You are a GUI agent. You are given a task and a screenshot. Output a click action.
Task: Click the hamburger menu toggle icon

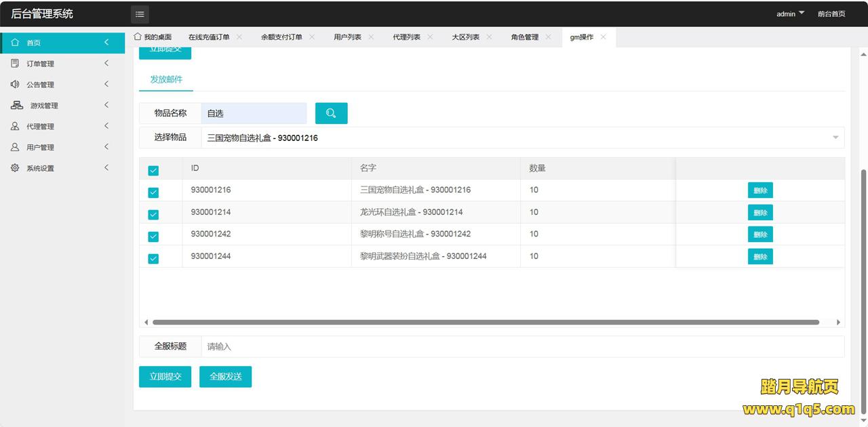point(140,14)
